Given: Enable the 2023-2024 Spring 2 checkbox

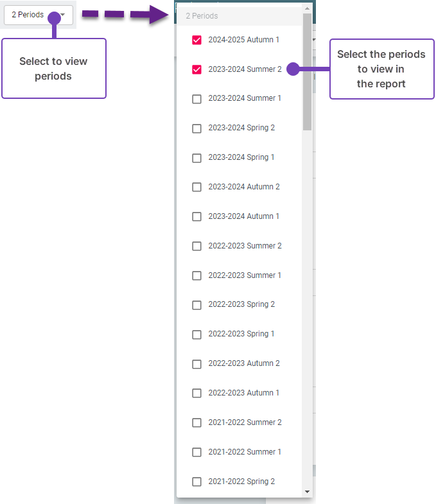Looking at the screenshot, I should [197, 128].
